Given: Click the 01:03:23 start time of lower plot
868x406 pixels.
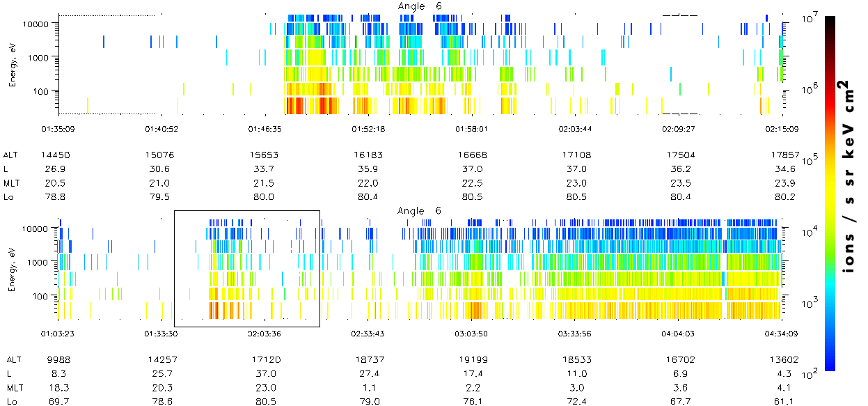Looking at the screenshot, I should pos(58,334).
